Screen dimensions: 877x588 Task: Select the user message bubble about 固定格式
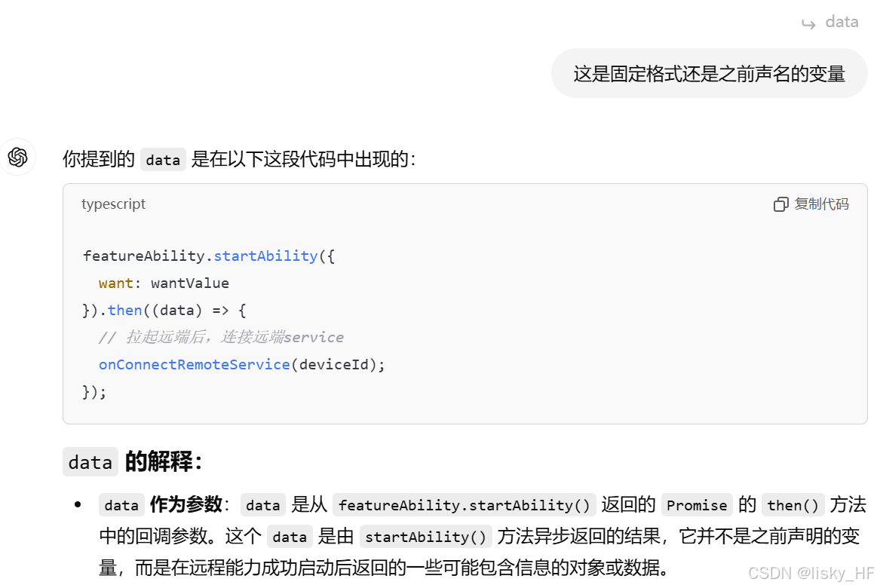(x=709, y=73)
